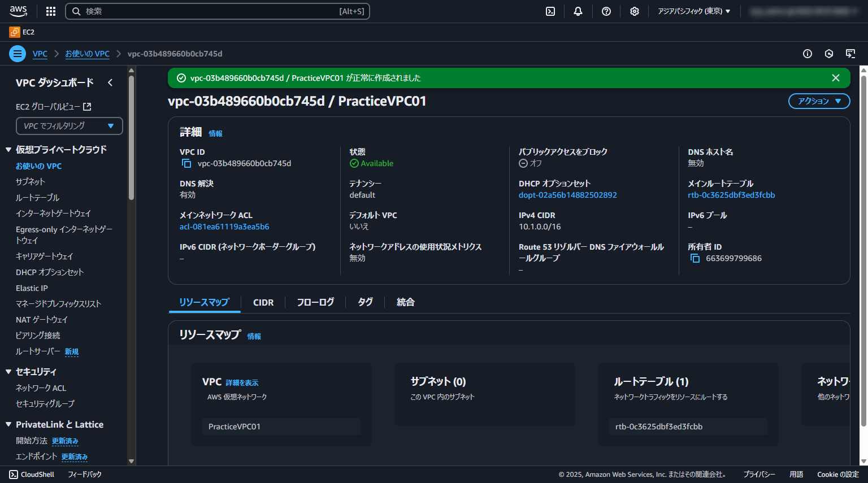This screenshot has width=868, height=483.
Task: Switch to the Resource map tab
Action: coord(204,302)
